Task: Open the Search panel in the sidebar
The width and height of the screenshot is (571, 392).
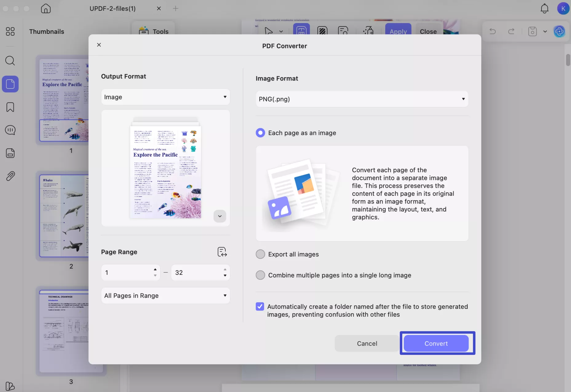Action: pos(10,61)
